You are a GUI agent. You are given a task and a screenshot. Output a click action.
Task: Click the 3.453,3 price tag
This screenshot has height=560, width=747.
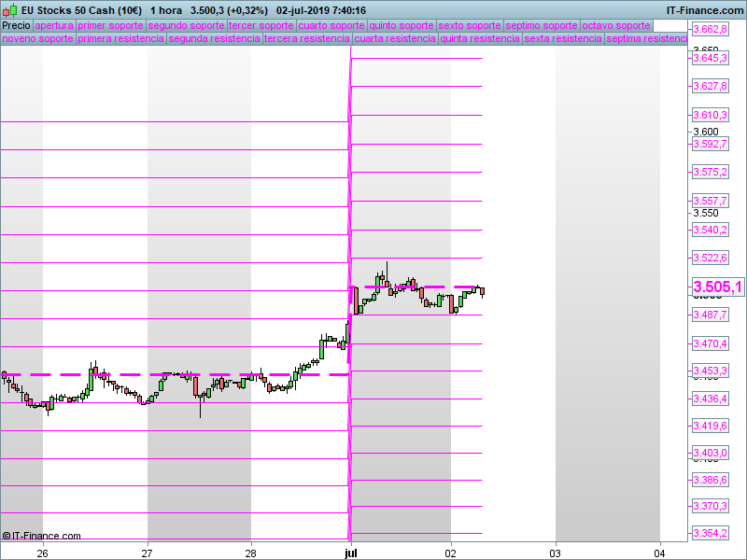point(710,371)
